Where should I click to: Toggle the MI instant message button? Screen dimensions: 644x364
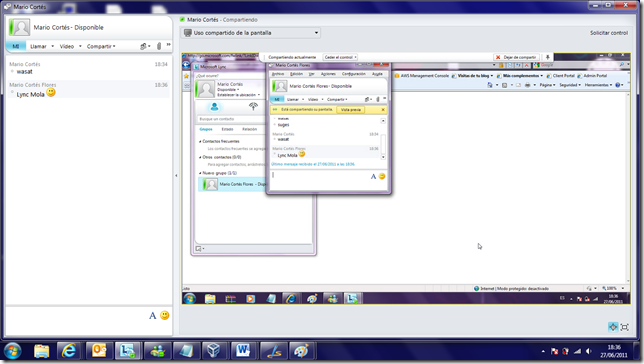coord(16,46)
